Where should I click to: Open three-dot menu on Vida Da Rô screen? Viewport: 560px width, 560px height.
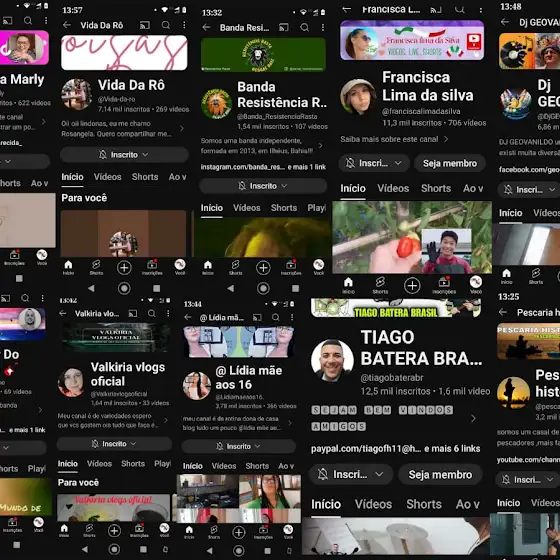(184, 25)
